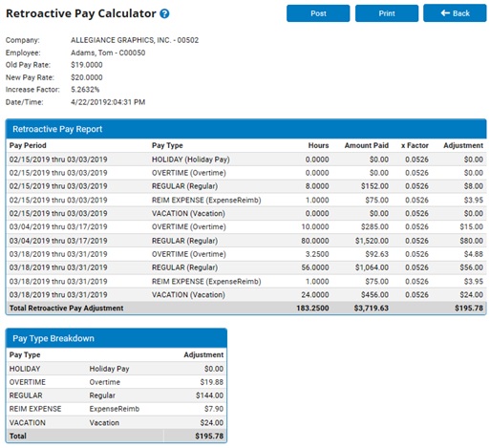
Task: Click the ExpenseReimb description in the breakdown
Action: click(x=115, y=409)
